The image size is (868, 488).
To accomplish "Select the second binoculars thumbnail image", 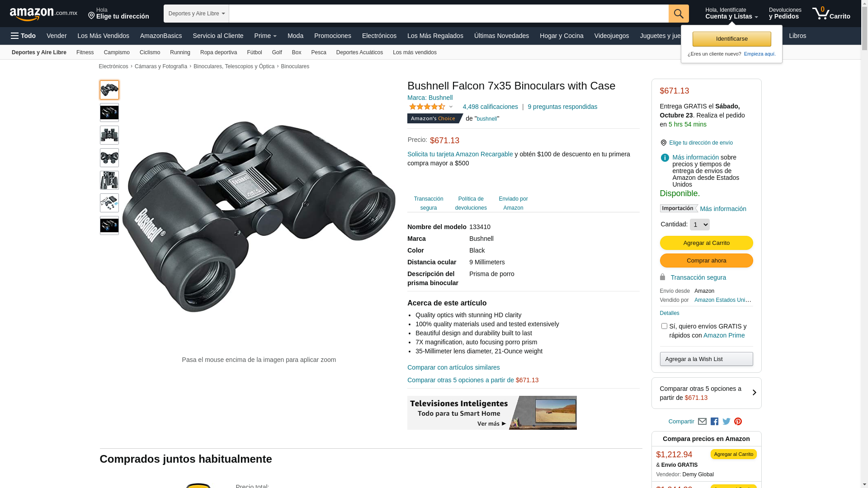I will 109,113.
